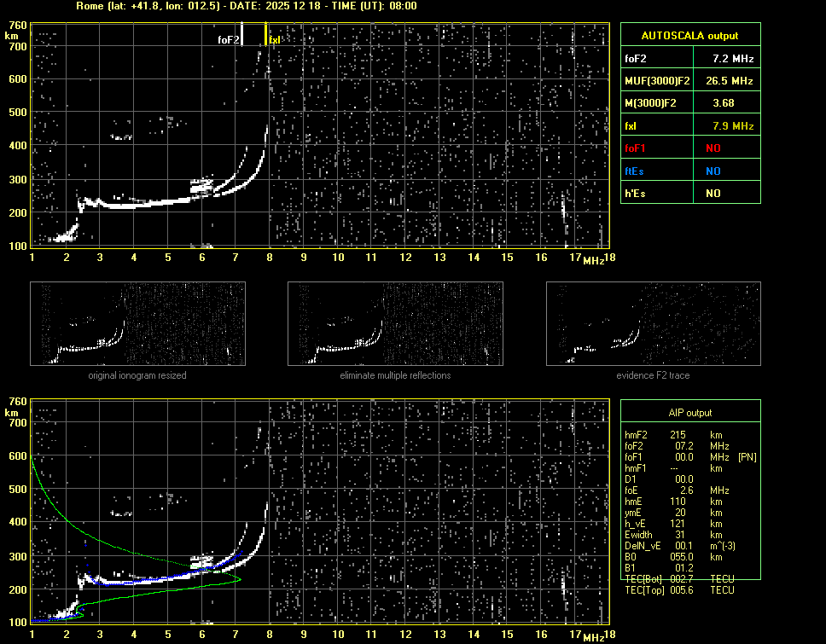The image size is (826, 644).
Task: Select the h'Es NO value
Action: (713, 194)
